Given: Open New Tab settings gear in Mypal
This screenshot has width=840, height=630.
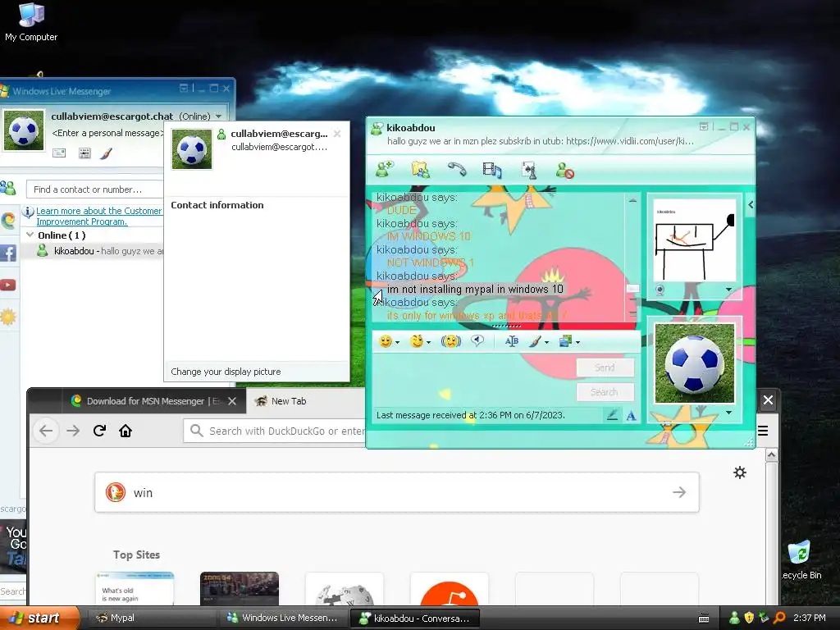Looking at the screenshot, I should [x=740, y=472].
